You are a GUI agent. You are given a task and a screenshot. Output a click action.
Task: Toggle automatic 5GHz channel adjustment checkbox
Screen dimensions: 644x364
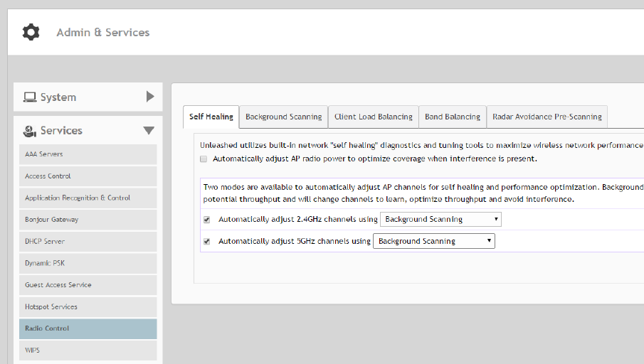(x=207, y=242)
